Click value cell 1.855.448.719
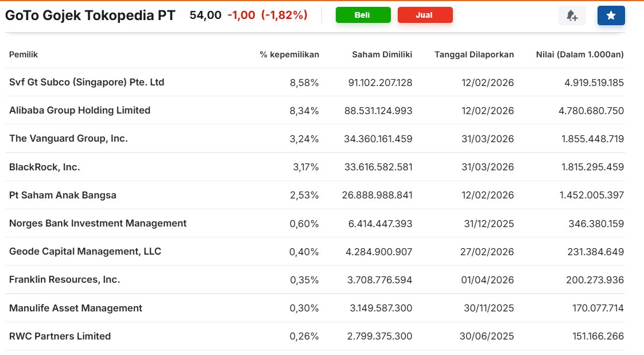Image resolution: width=644 pixels, height=355 pixels. coord(593,139)
